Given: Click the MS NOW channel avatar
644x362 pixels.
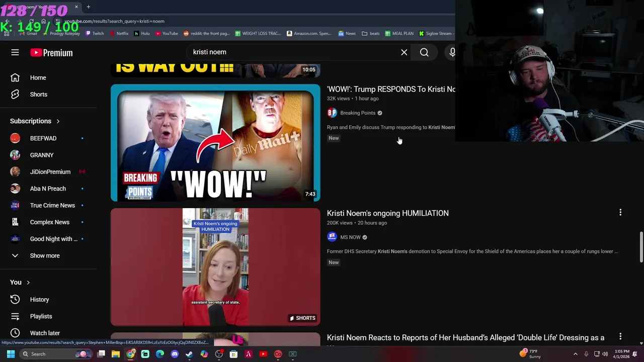Looking at the screenshot, I should point(332,237).
